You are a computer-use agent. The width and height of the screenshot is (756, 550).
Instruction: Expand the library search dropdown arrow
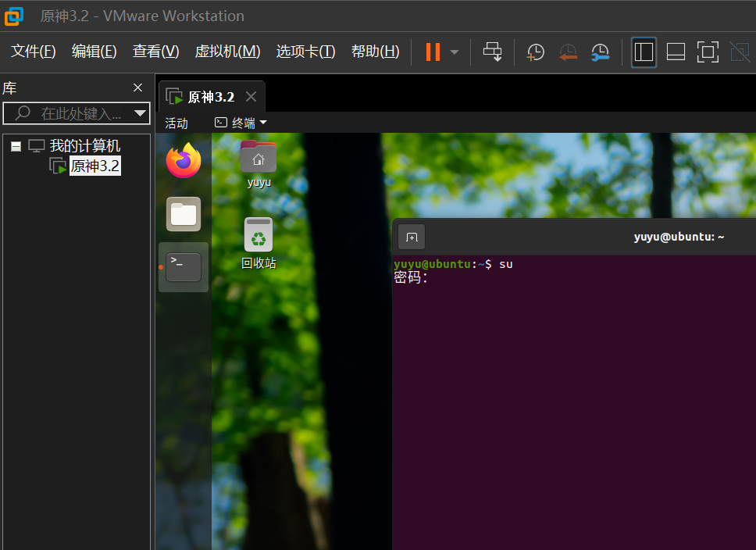[141, 113]
